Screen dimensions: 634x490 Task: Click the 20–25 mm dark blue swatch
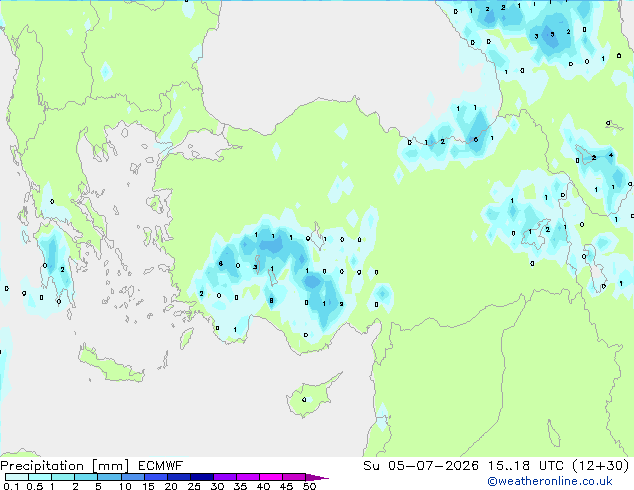178,477
